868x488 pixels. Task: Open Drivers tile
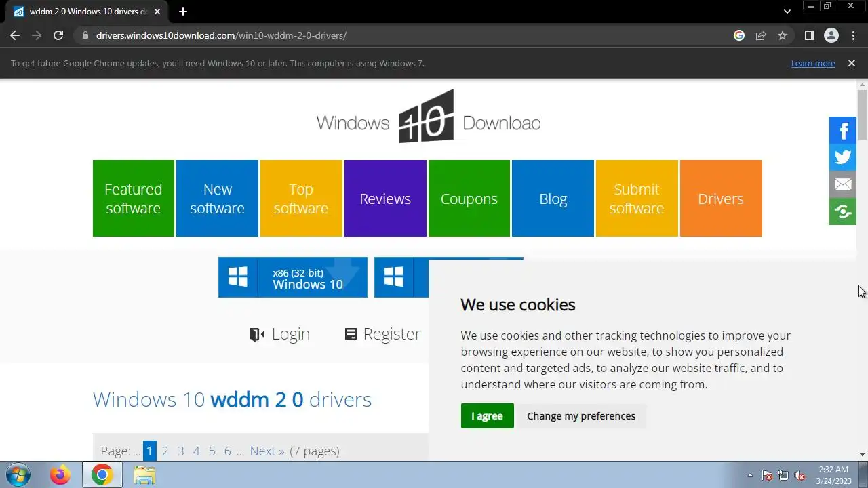coord(721,199)
